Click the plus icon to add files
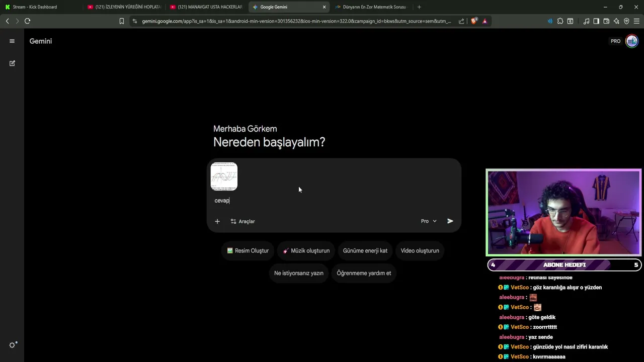The height and width of the screenshot is (362, 644). pyautogui.click(x=217, y=221)
